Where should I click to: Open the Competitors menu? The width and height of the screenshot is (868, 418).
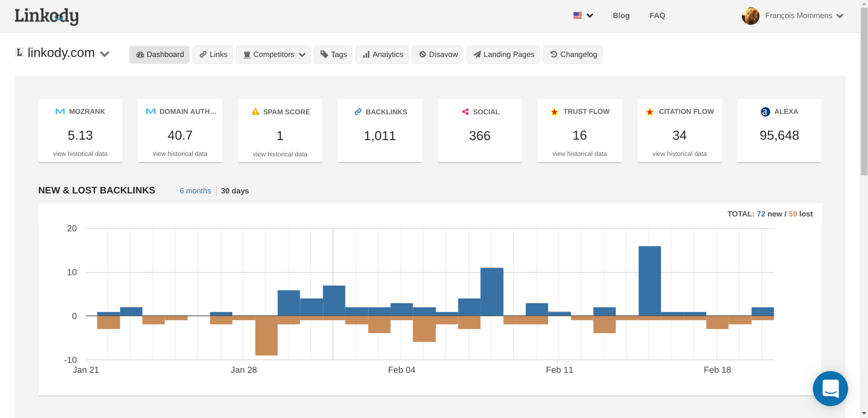(274, 55)
